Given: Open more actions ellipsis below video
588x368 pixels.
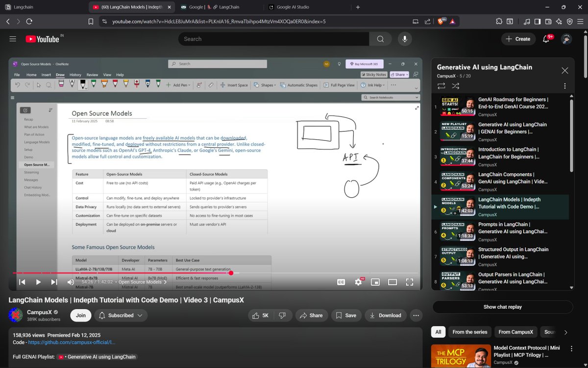Looking at the screenshot, I should (x=416, y=315).
